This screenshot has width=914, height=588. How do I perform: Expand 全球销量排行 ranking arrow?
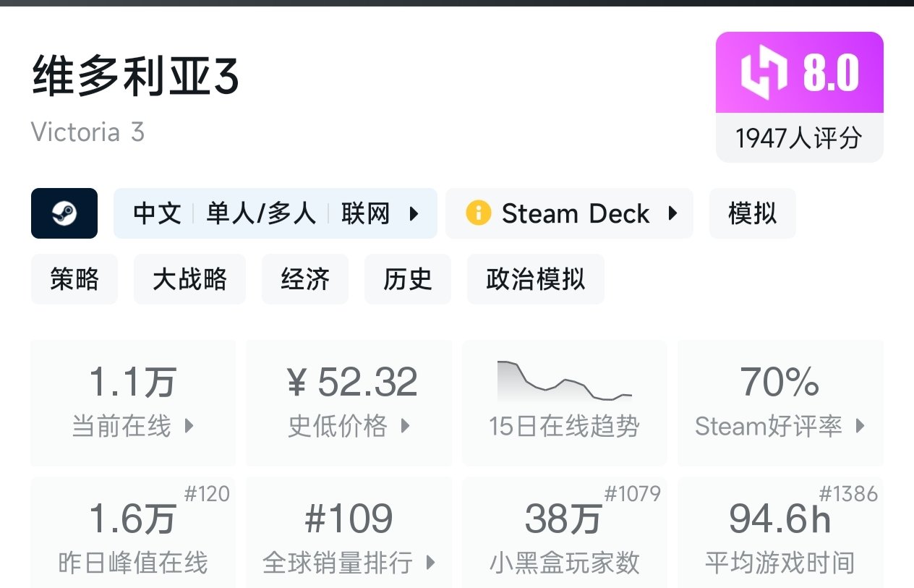[x=431, y=562]
